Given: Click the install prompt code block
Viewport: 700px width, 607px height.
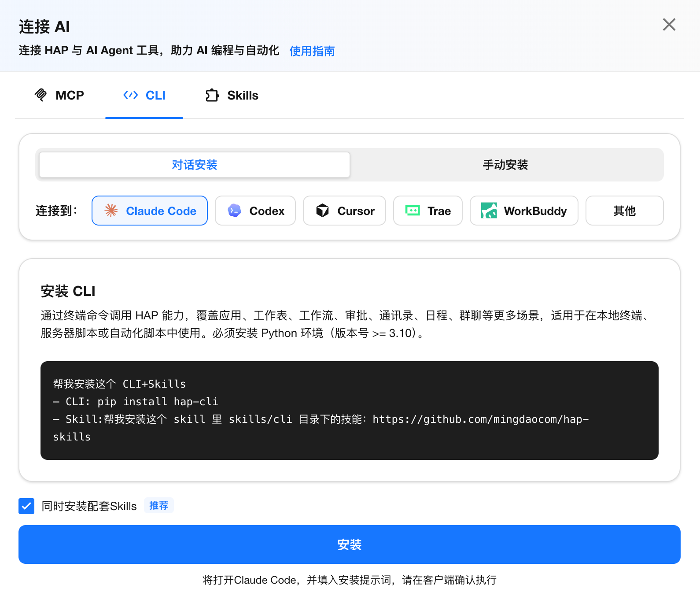Looking at the screenshot, I should tap(350, 411).
